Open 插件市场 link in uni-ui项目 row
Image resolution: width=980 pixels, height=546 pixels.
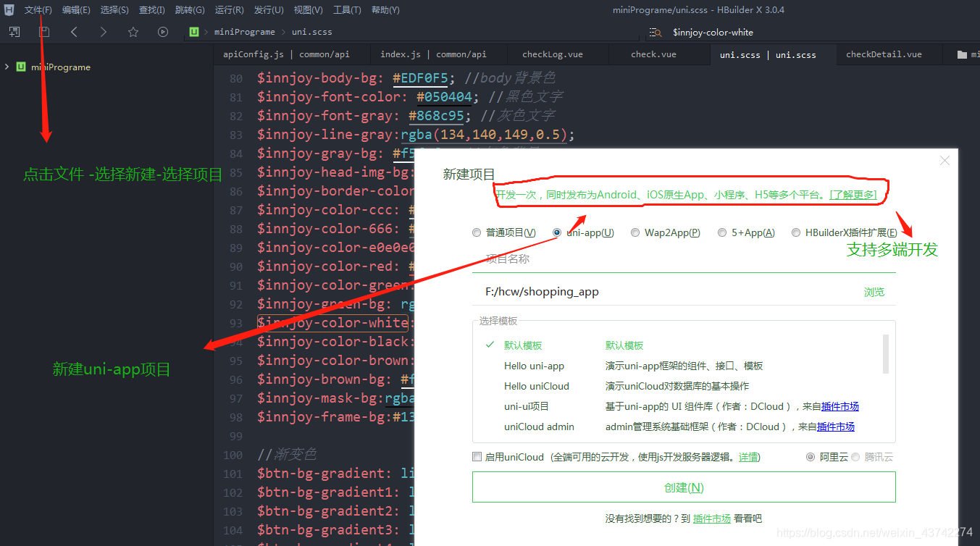click(840, 406)
